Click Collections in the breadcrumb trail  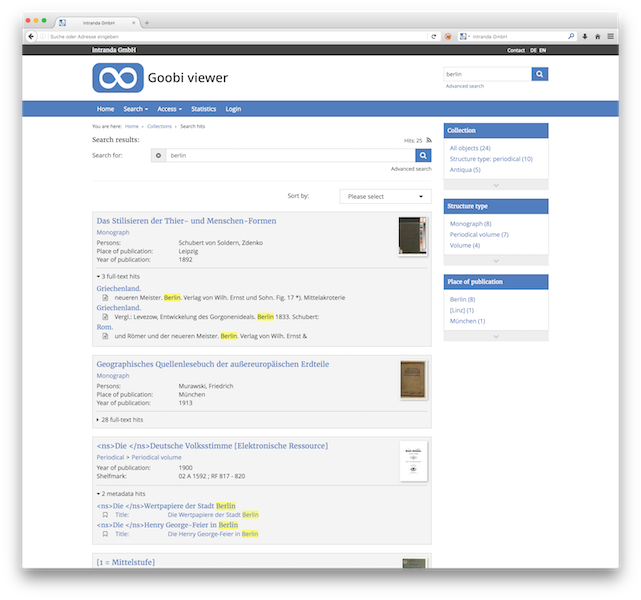point(159,126)
